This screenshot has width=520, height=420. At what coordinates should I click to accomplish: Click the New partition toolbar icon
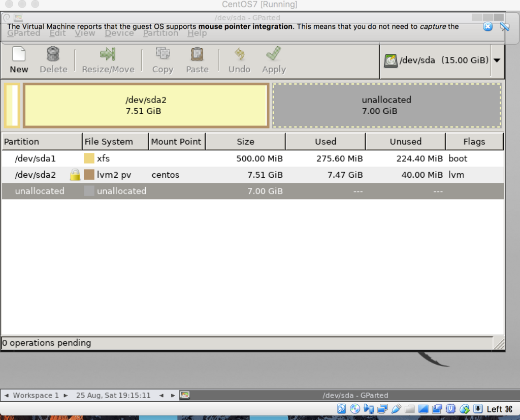[19, 54]
